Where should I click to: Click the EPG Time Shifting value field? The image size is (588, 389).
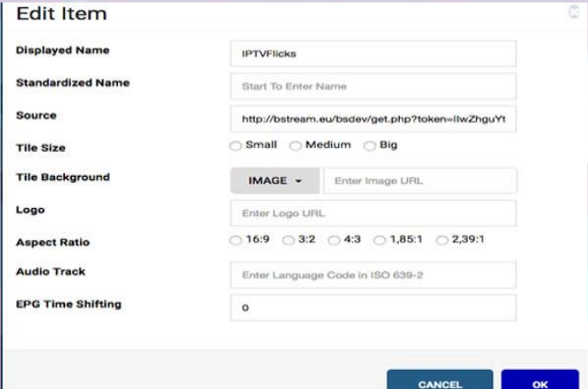(x=373, y=308)
